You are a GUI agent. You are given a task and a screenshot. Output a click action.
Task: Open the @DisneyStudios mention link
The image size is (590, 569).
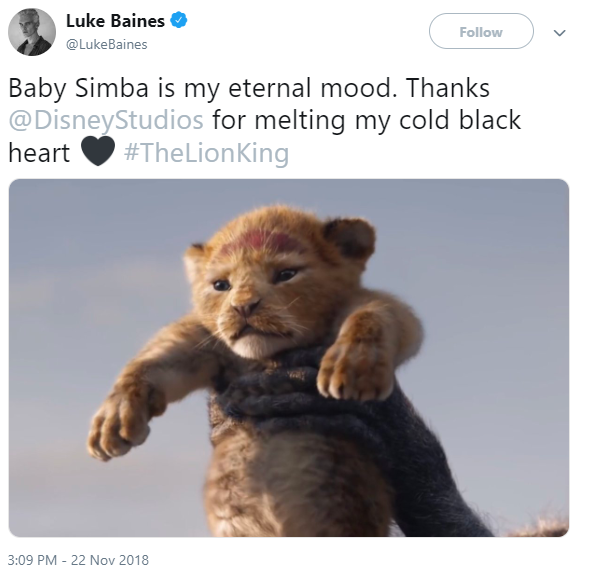pyautogui.click(x=106, y=120)
